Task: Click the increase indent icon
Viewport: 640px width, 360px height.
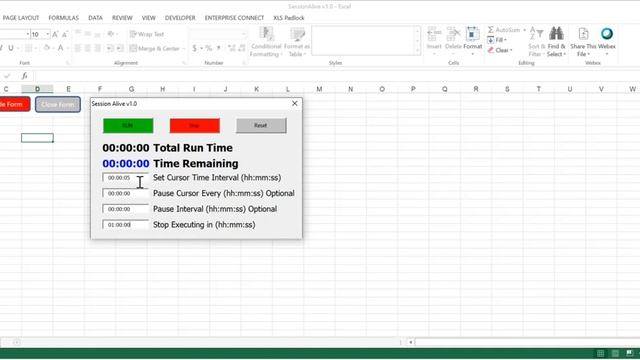Action: pyautogui.click(x=120, y=48)
